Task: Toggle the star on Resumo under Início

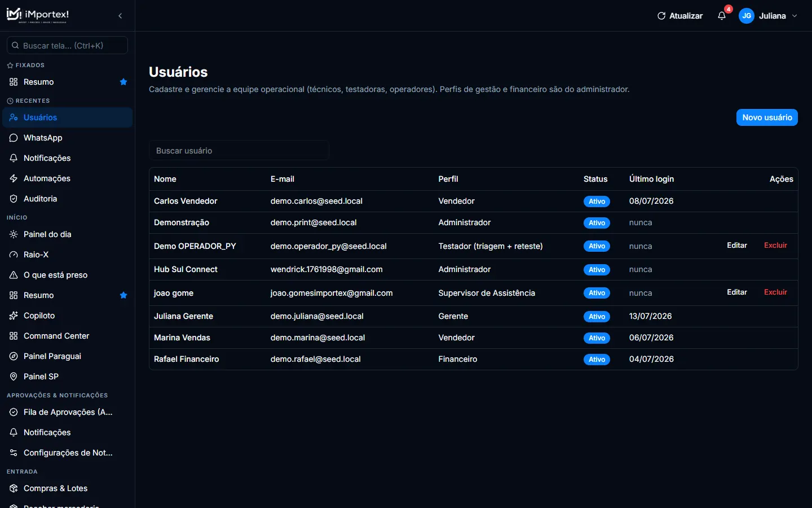Action: 123,295
